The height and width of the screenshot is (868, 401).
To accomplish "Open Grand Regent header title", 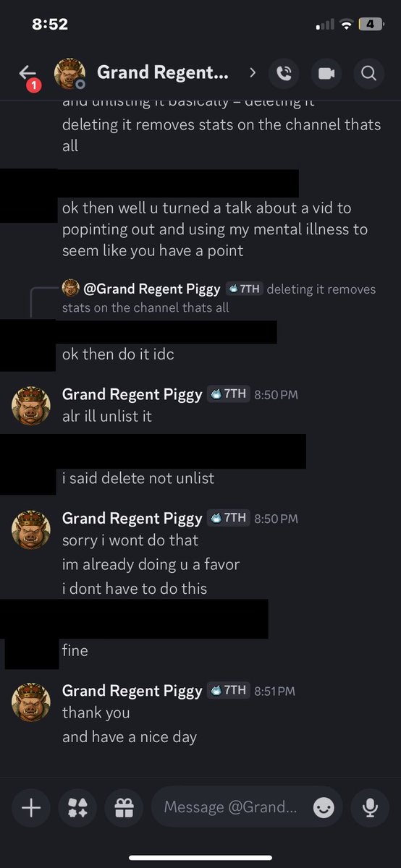I will tap(163, 72).
